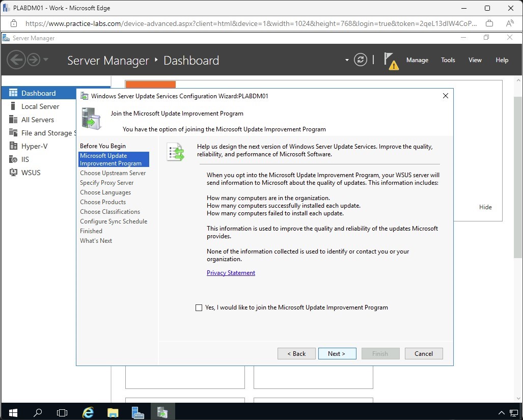Open the Privacy Statement link

231,273
